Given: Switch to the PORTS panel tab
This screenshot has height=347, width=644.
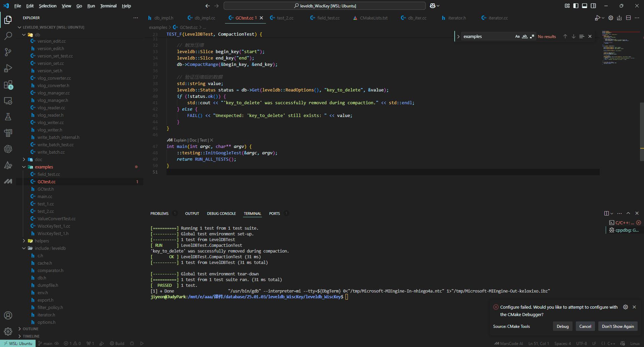Looking at the screenshot, I should coord(274,214).
